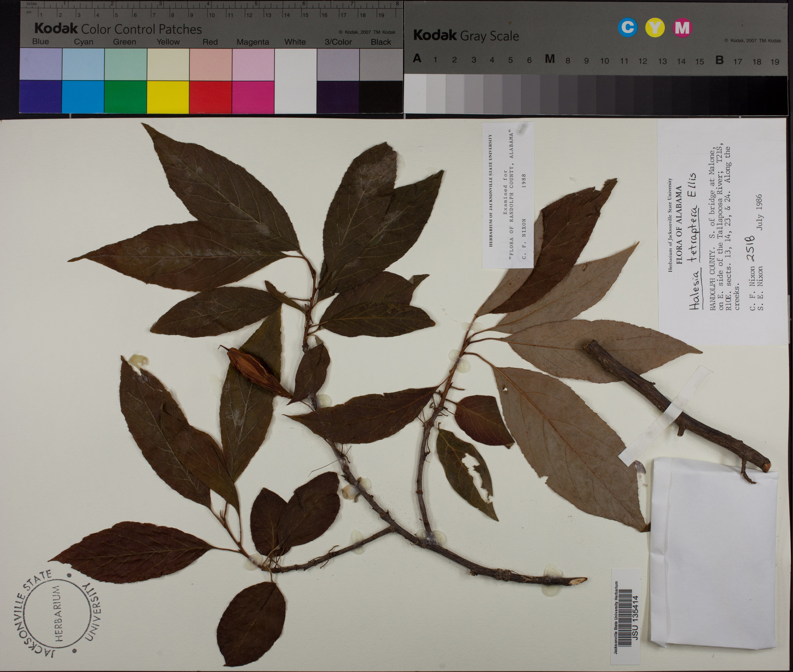Viewport: 793px width, 672px height.
Task: Click the pale pink tint patch under Red
Action: pyautogui.click(x=210, y=64)
